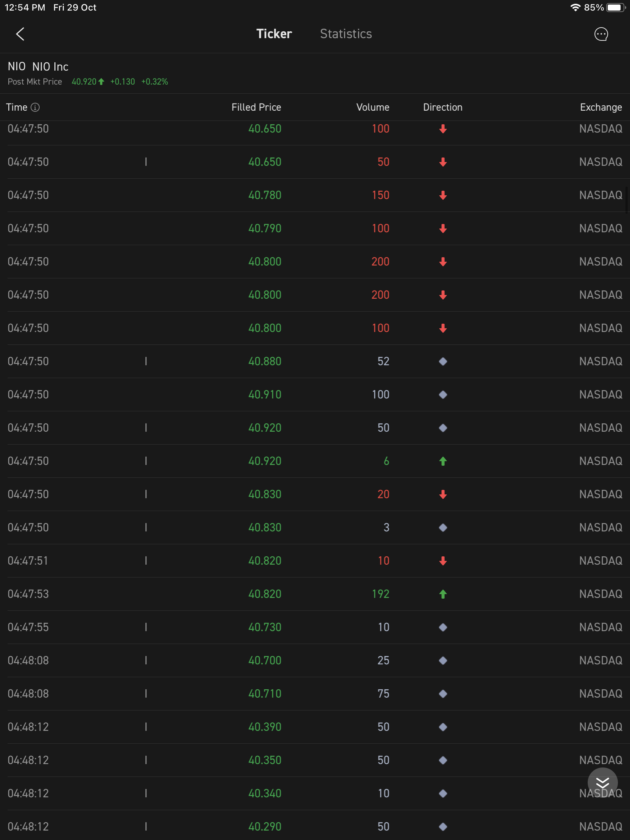Click red down arrow on the 40.780 row

pyautogui.click(x=443, y=195)
